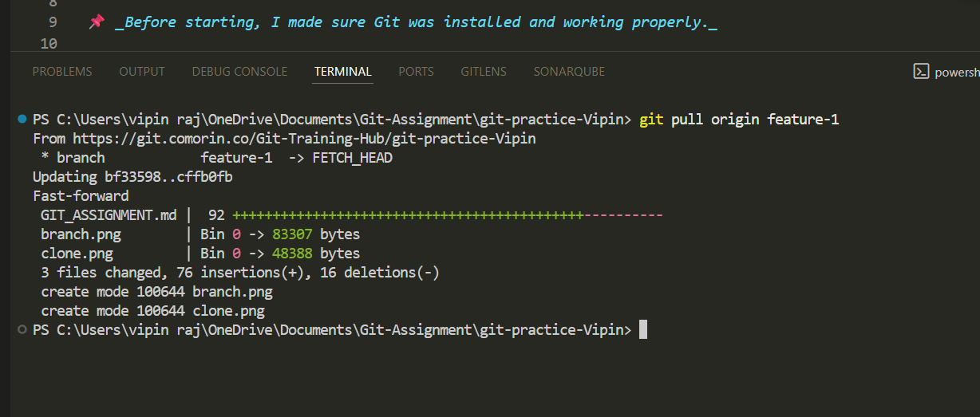Click the hollow circle prompt marker

pos(22,329)
